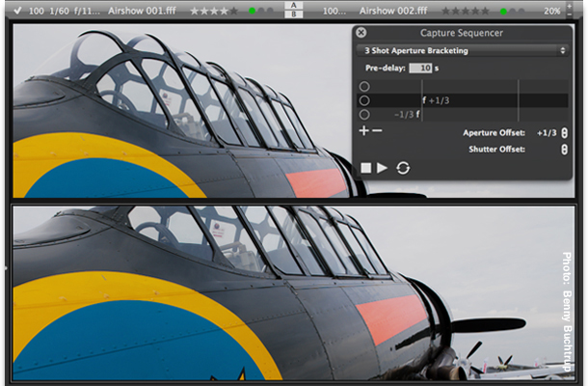
Task: Start the capture sequence with play button
Action: (383, 168)
